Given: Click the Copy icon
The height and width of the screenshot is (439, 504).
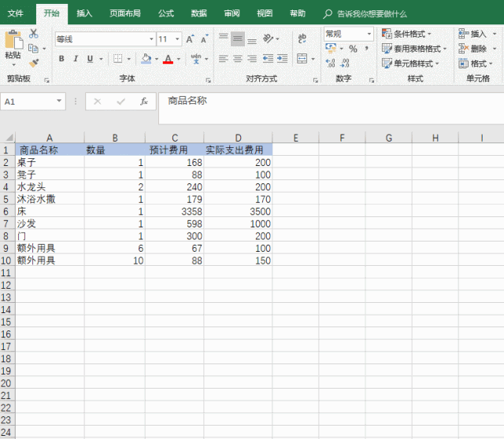Looking at the screenshot, I should (x=33, y=49).
